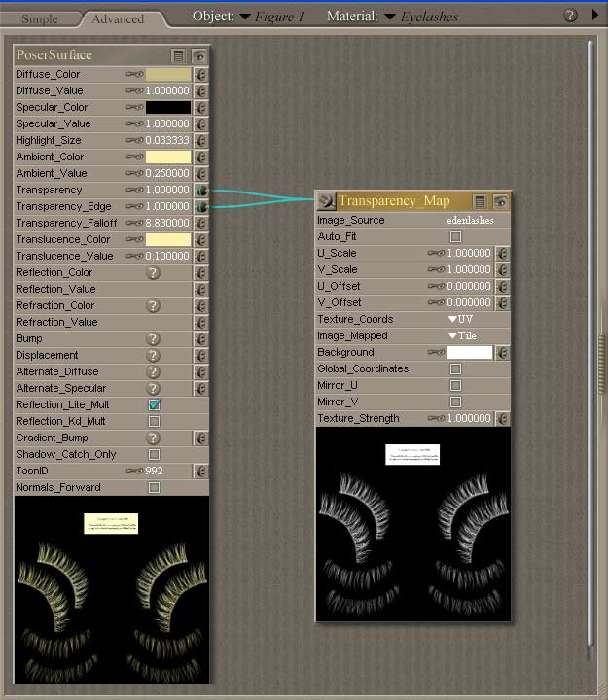The image size is (608, 700).
Task: Click the Diffuse_Value animation key icon
Action: coord(134,90)
